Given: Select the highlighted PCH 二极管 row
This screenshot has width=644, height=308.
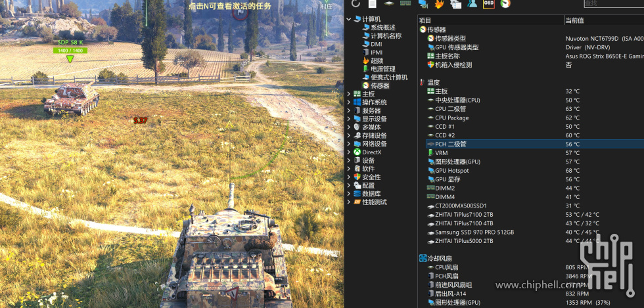Looking at the screenshot, I should point(535,144).
